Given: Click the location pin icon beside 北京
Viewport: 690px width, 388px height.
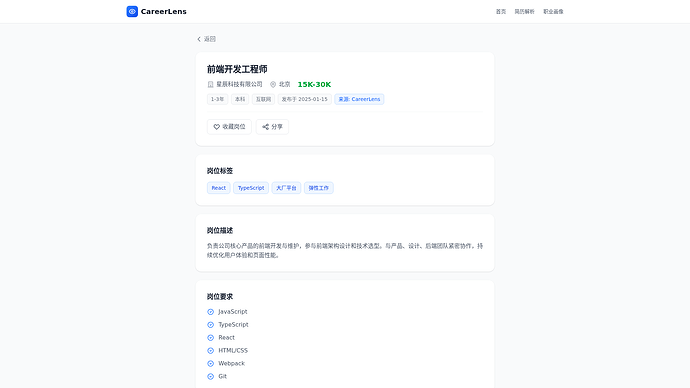Looking at the screenshot, I should pyautogui.click(x=273, y=84).
